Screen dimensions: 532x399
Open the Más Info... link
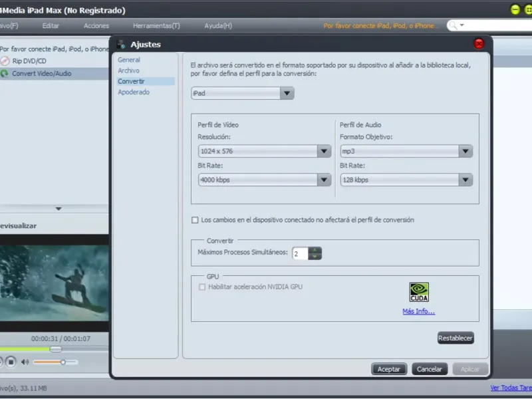[x=419, y=311]
